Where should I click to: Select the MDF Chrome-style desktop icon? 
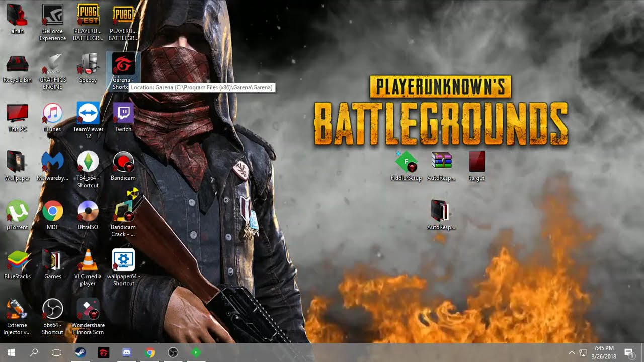coord(52,215)
